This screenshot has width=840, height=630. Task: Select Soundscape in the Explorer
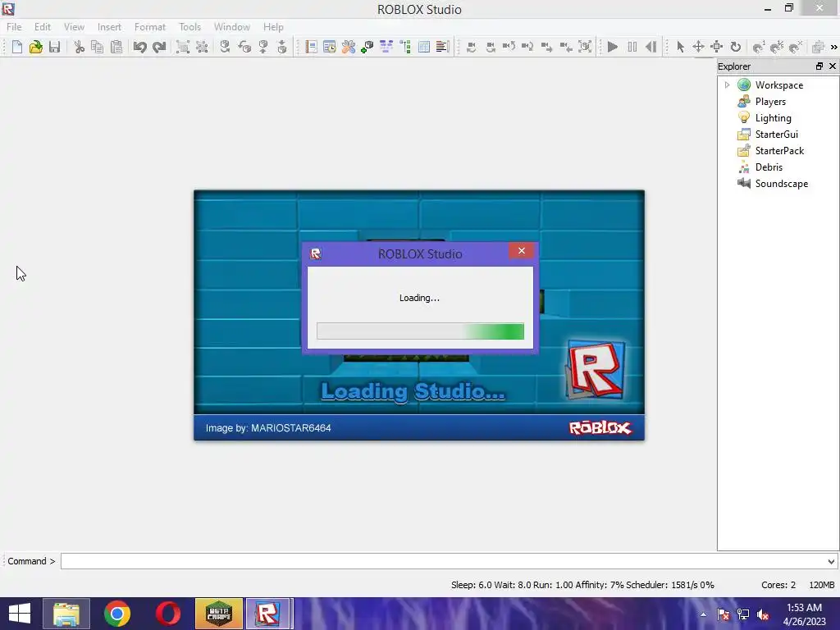coord(782,183)
